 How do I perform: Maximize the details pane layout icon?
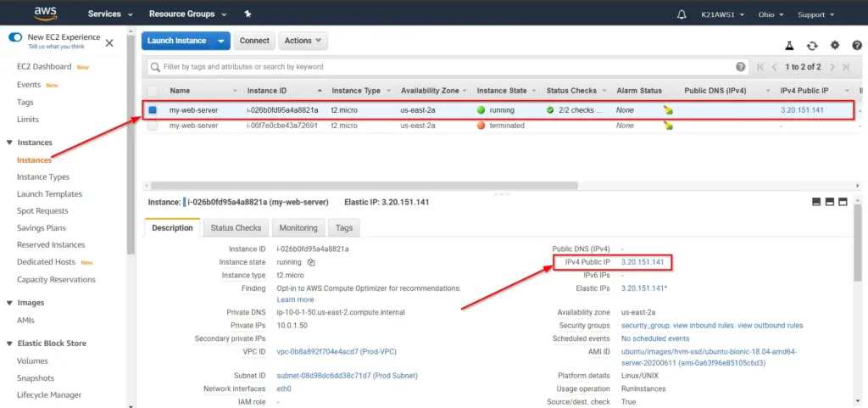click(843, 202)
